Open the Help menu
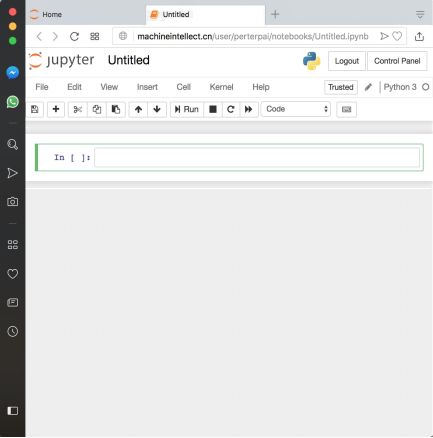Image resolution: width=433 pixels, height=438 pixels. point(261,87)
